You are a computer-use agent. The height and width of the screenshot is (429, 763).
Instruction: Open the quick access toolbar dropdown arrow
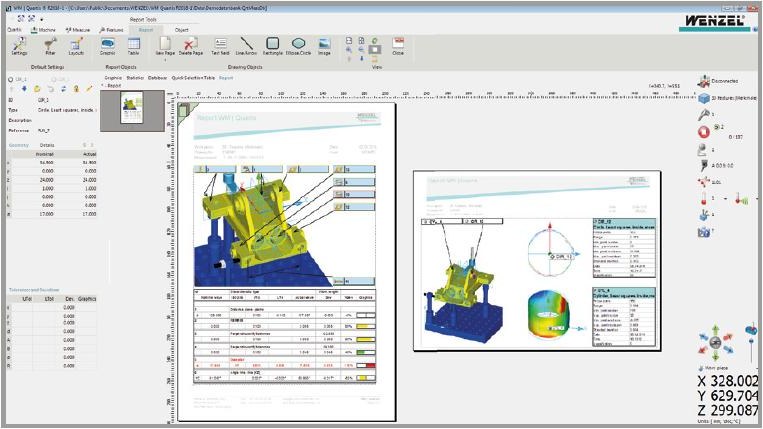[41, 19]
